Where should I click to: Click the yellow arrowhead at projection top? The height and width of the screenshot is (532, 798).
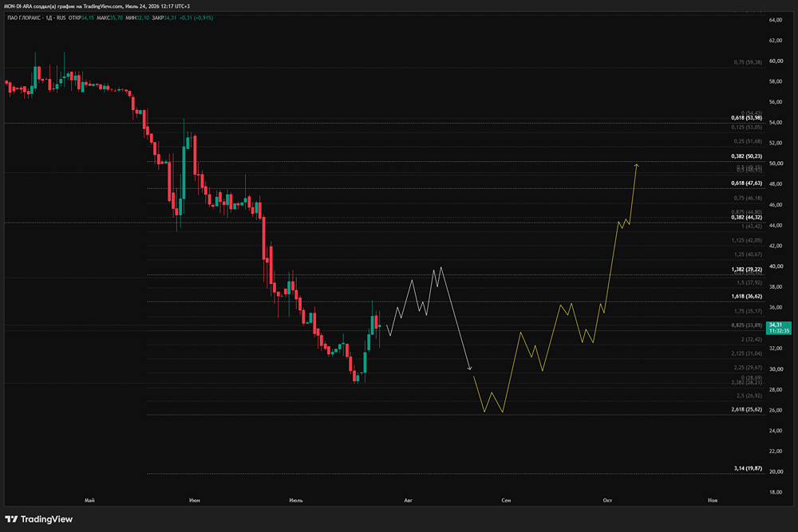point(636,165)
